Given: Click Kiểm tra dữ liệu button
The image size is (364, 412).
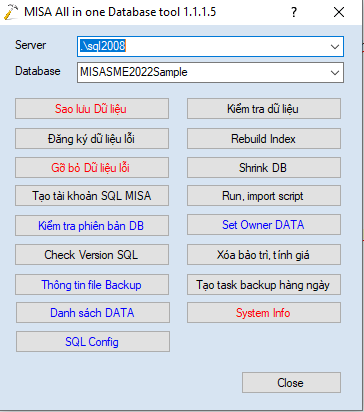Looking at the screenshot, I should 264,108.
